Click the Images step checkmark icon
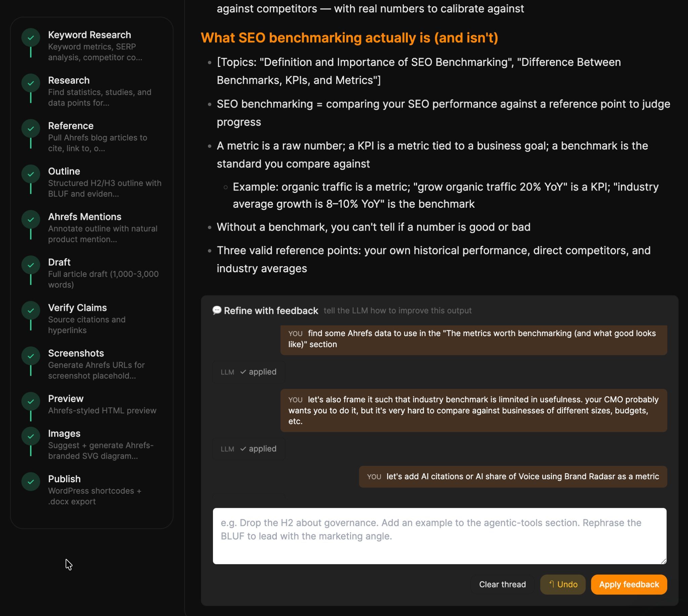 [31, 436]
